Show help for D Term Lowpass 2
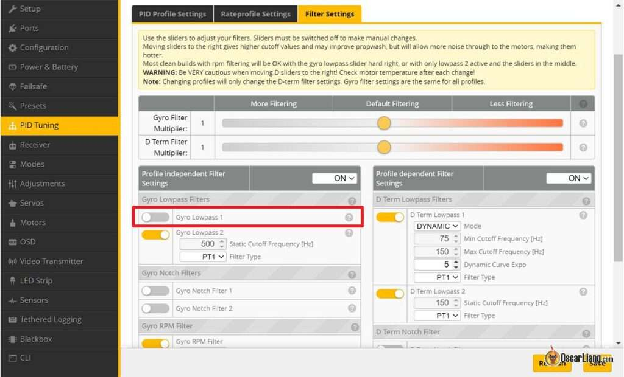This screenshot has height=377, width=624. point(583,292)
